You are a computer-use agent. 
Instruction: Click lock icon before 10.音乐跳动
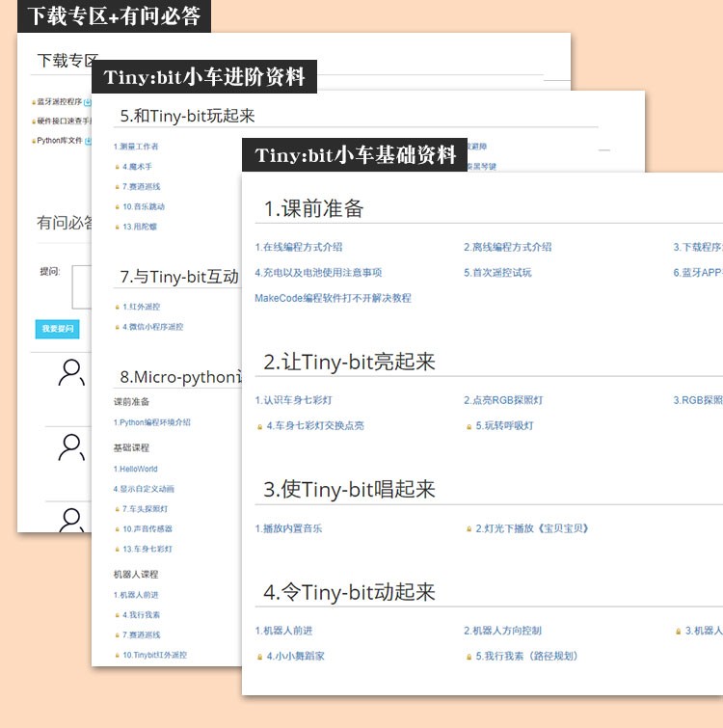pos(117,207)
